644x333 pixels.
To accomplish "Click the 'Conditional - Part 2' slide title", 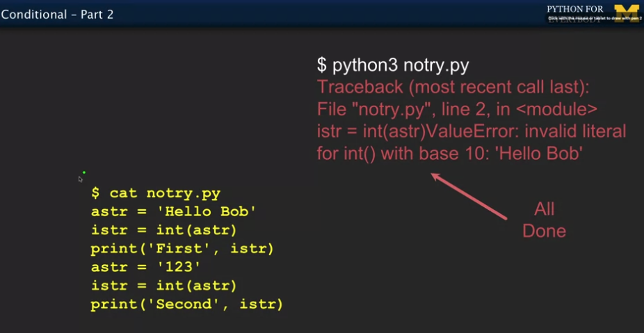I will [x=57, y=15].
